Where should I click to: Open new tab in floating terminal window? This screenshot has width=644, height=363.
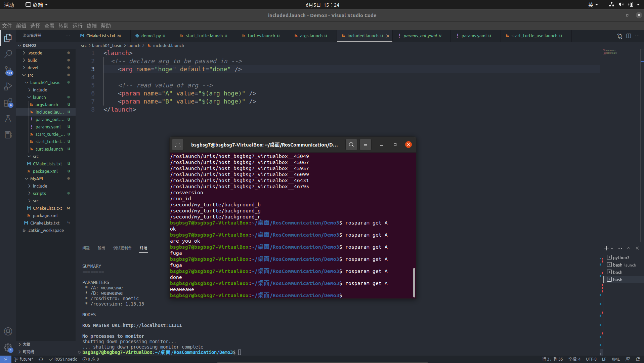tap(178, 145)
